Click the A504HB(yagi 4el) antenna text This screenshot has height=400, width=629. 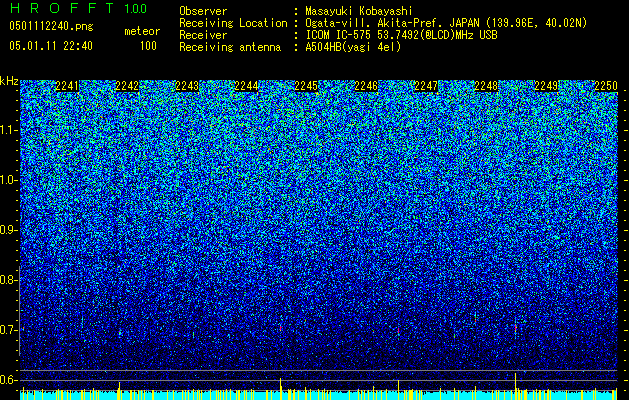[353, 47]
